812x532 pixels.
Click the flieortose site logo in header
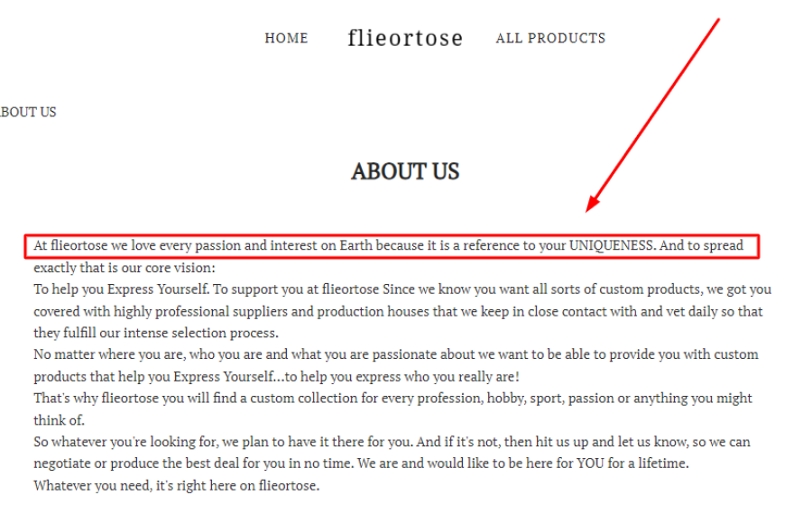coord(405,38)
